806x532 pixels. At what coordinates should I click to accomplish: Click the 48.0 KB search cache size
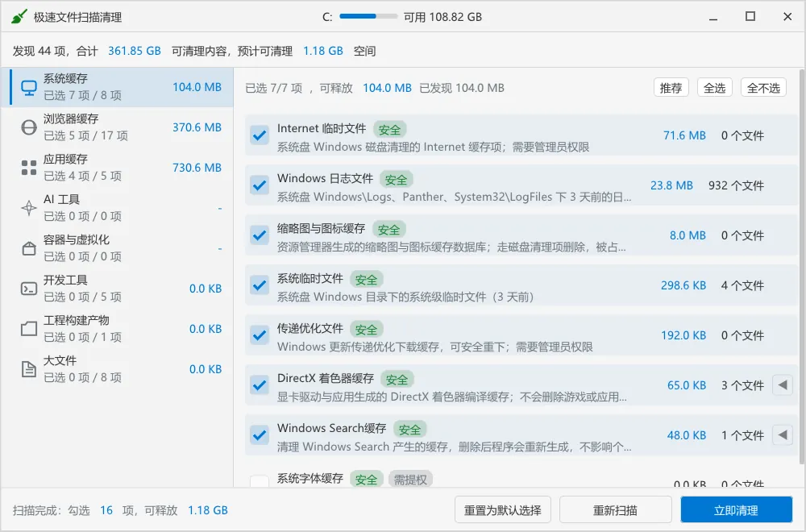point(686,435)
